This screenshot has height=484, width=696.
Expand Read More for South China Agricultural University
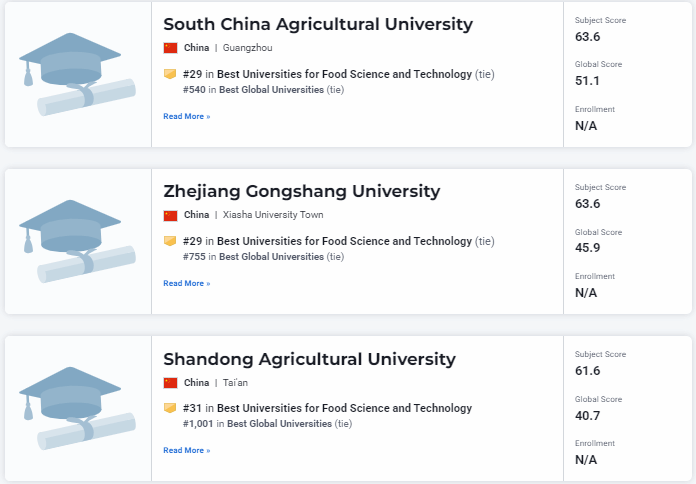[x=186, y=116]
